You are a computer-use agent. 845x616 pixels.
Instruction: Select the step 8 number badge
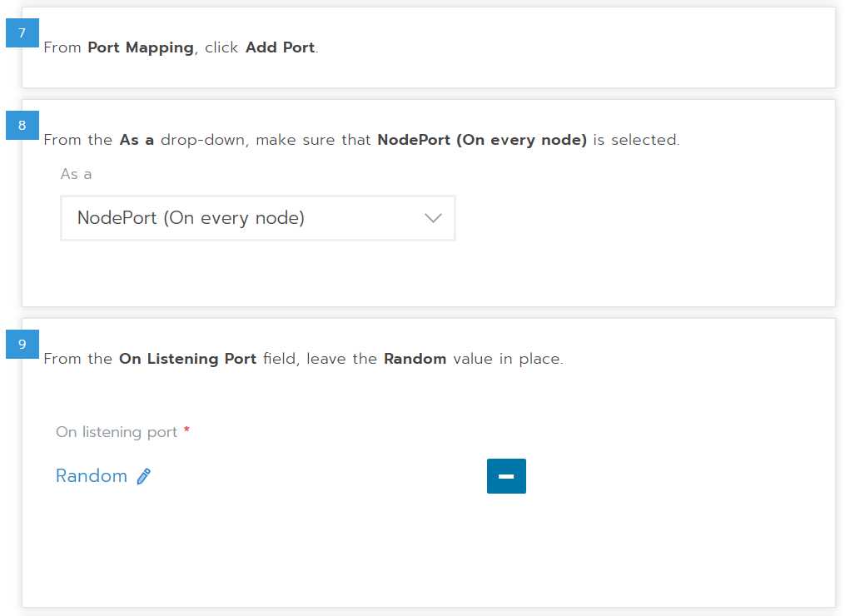point(22,125)
